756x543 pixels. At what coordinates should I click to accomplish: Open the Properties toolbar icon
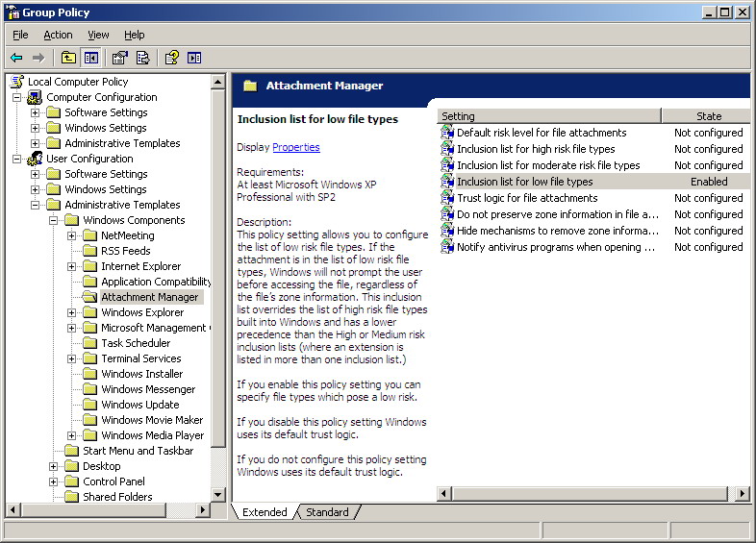coord(119,58)
